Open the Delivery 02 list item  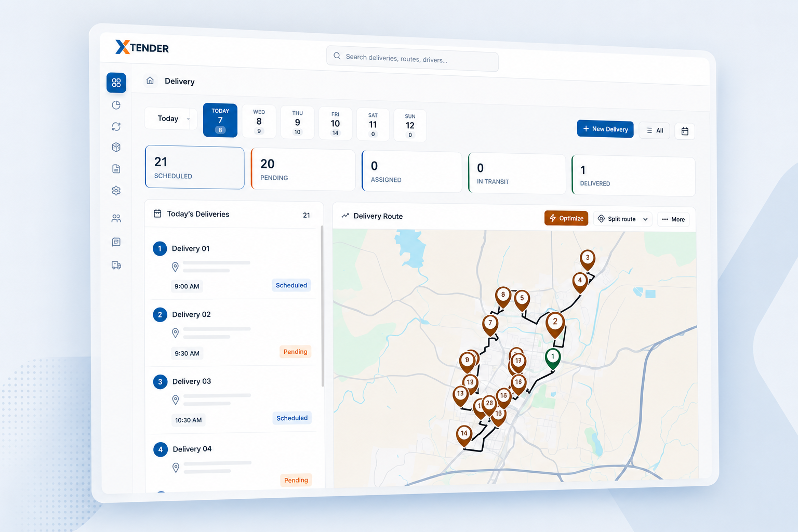pyautogui.click(x=233, y=333)
